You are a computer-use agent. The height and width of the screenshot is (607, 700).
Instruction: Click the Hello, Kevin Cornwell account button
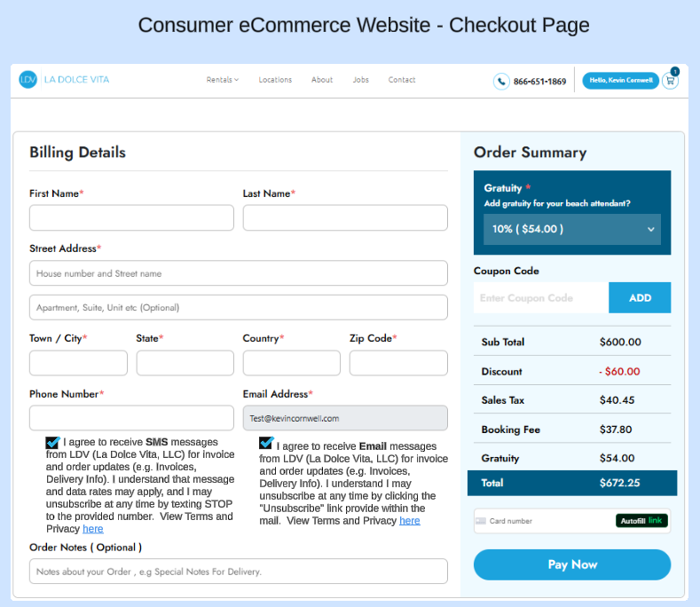pos(620,81)
